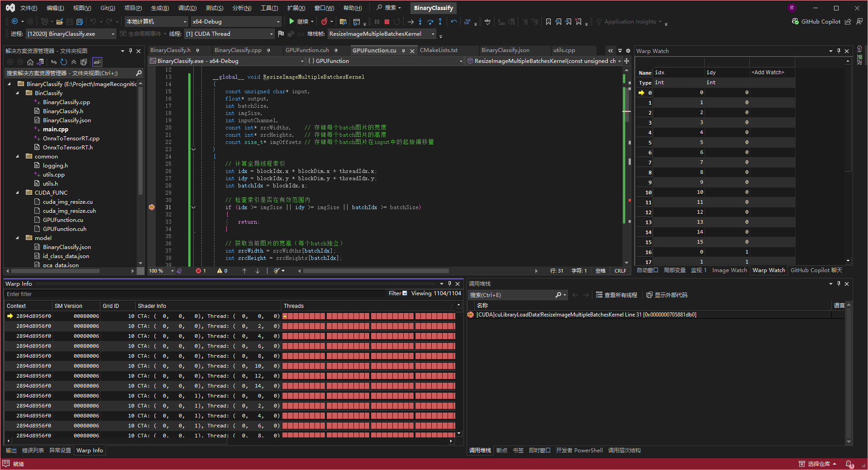Stop debugging with the red stop button
Viewport: 868px width, 470px height.
pyautogui.click(x=387, y=22)
